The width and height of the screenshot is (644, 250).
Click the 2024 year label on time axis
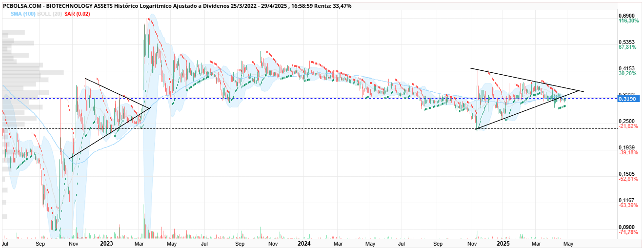coord(304,243)
